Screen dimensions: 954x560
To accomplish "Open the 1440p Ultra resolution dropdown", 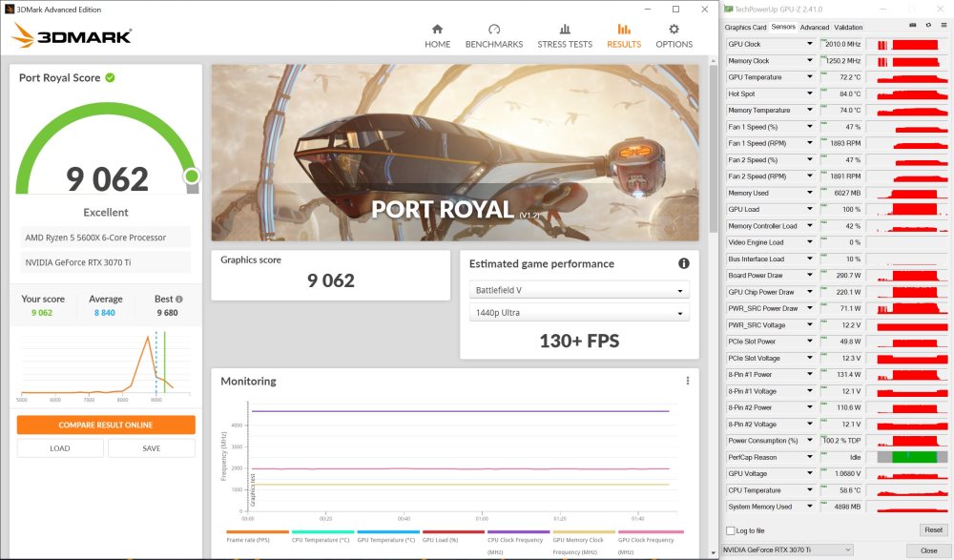I will [x=579, y=313].
